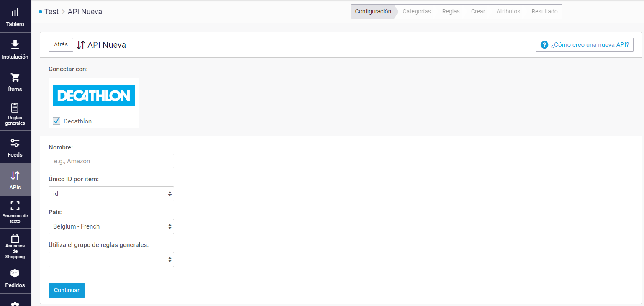Open the País dropdown showing Belgium - French

point(111,226)
